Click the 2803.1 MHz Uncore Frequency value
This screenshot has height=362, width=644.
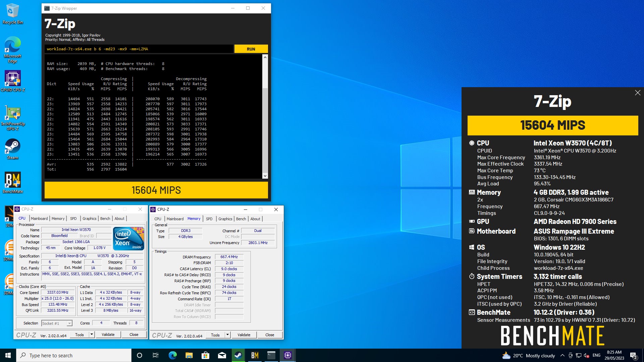pyautogui.click(x=258, y=243)
